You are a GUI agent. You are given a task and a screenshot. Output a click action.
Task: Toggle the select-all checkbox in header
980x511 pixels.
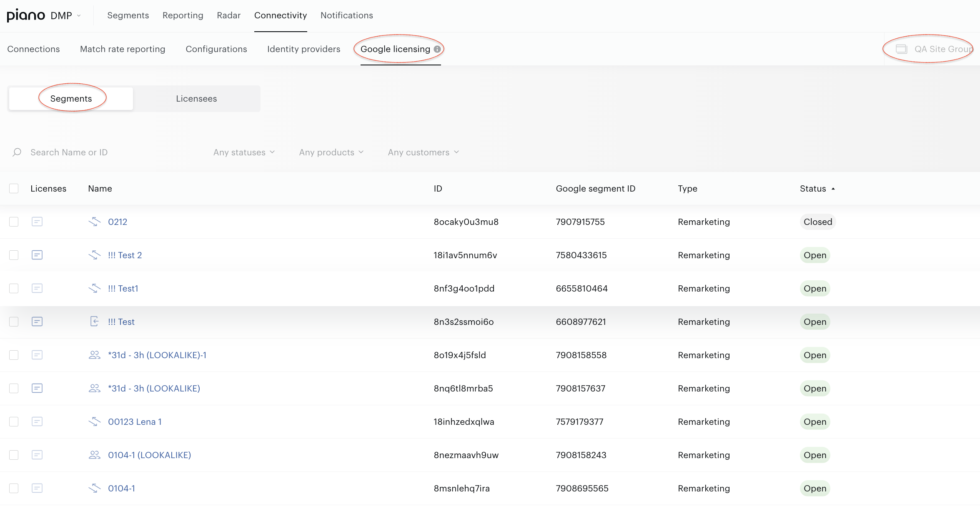click(14, 189)
